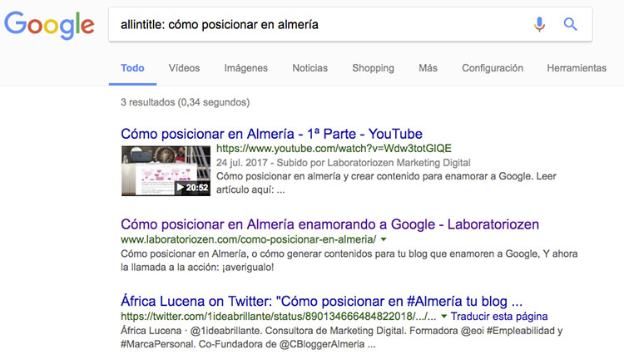Open the Configuración menu
The image size is (624, 364).
493,68
